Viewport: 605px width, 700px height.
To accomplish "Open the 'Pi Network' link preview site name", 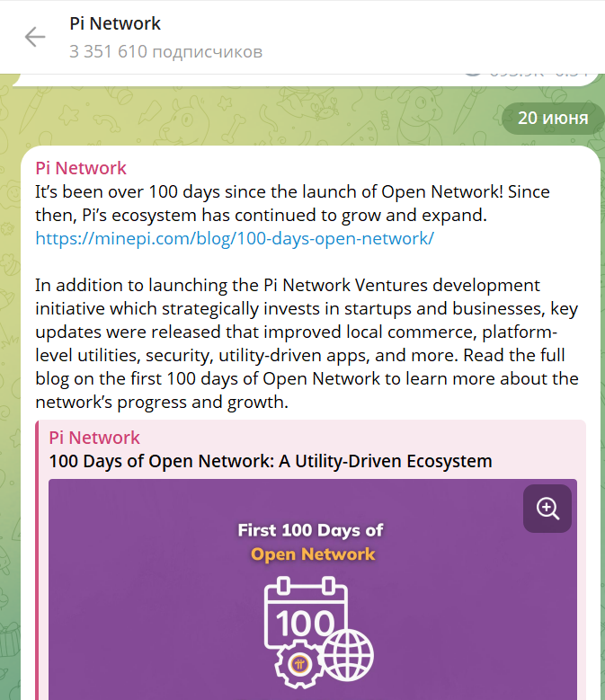I will coord(94,438).
